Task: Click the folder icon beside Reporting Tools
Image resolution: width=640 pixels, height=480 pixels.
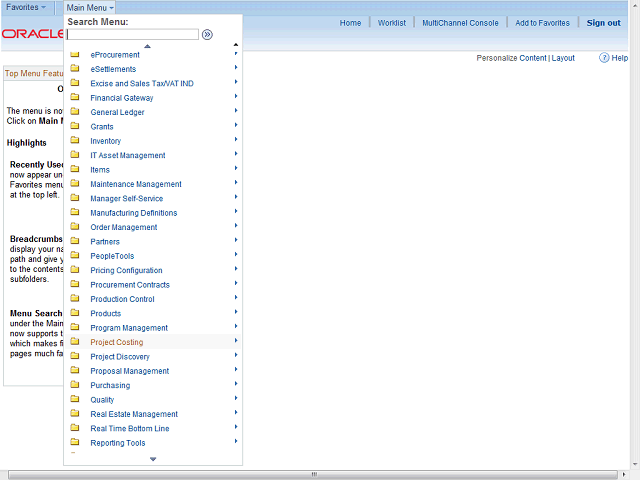Action: tap(75, 442)
